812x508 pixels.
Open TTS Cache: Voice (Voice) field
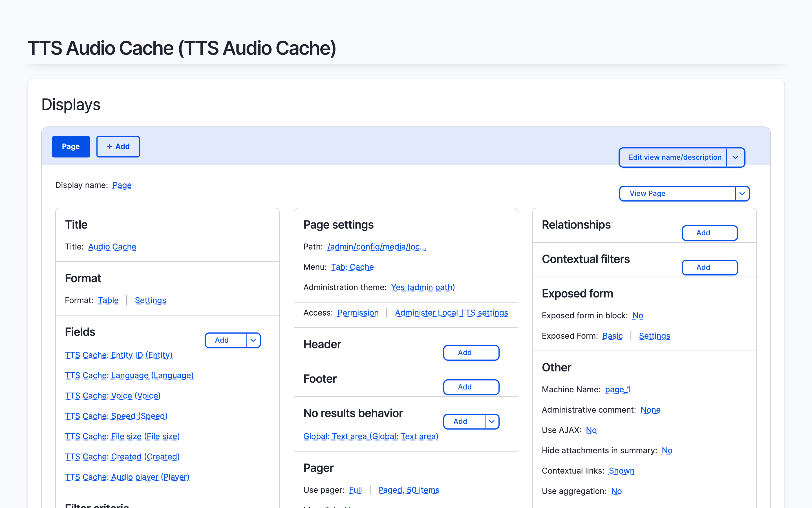click(112, 396)
